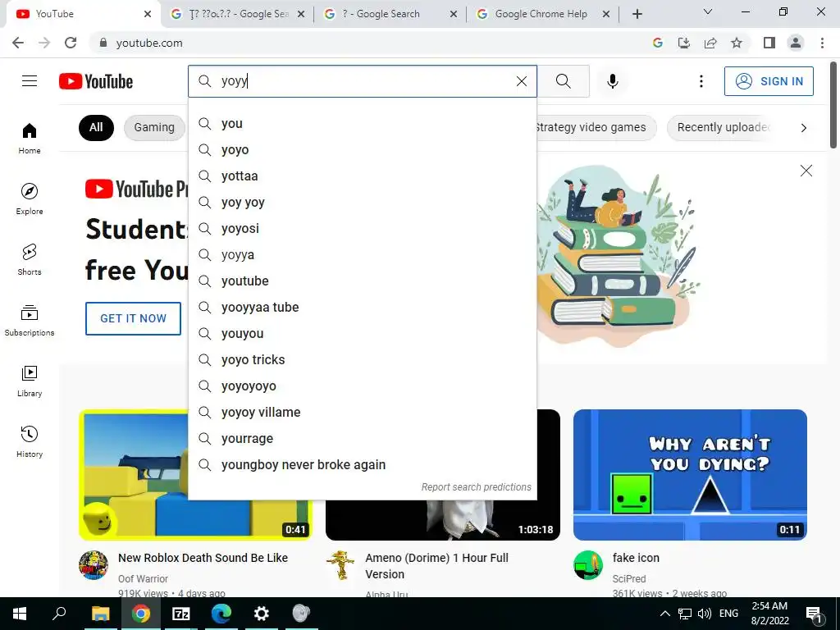Click the Oof Warrior channel name
This screenshot has height=630, width=840.
click(x=143, y=578)
